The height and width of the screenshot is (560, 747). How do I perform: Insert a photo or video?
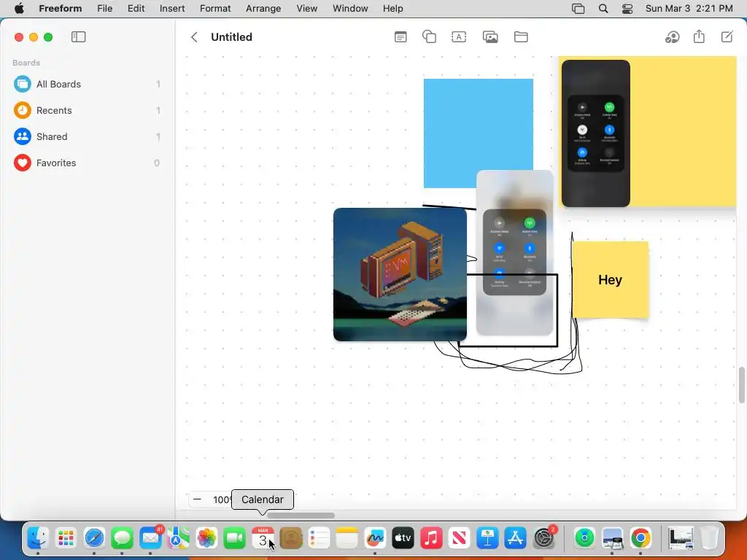(490, 36)
